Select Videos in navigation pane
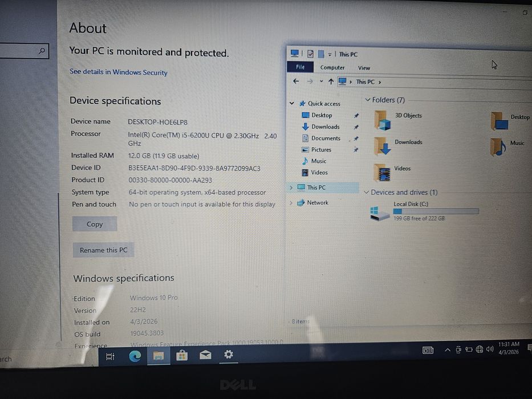This screenshot has height=399, width=532. (319, 172)
